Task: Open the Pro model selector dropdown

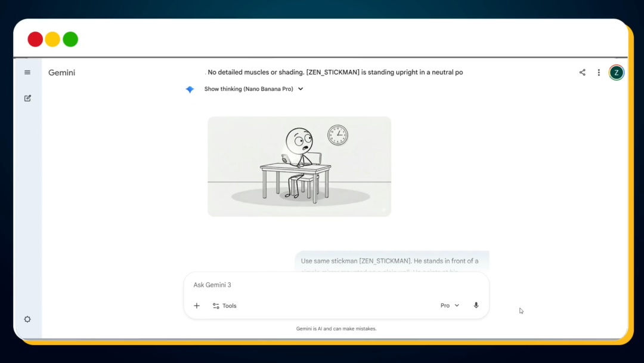Action: pos(450,305)
